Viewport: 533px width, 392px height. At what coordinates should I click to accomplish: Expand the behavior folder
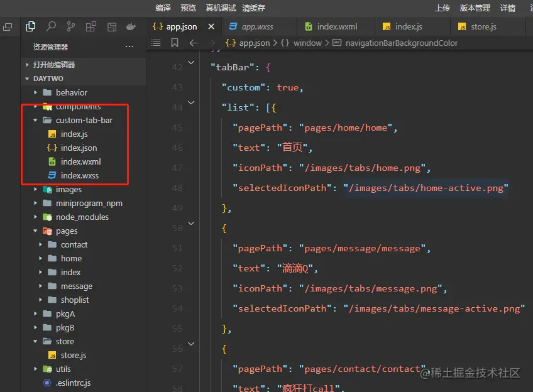83,92
